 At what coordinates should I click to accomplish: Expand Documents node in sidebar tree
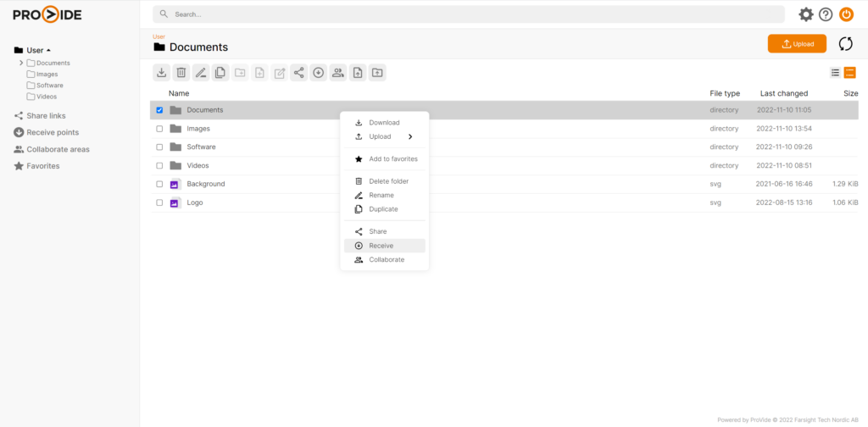[21, 63]
